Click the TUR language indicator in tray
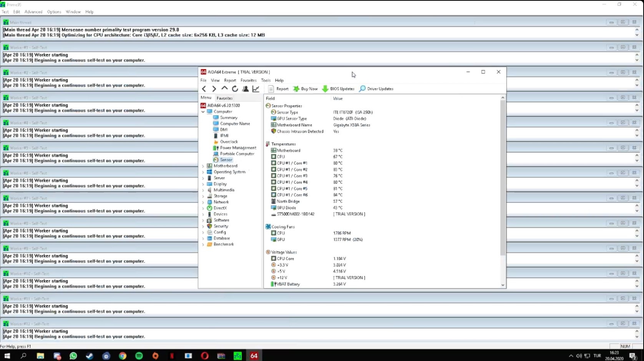Screen dimensions: 644x361 [597, 356]
